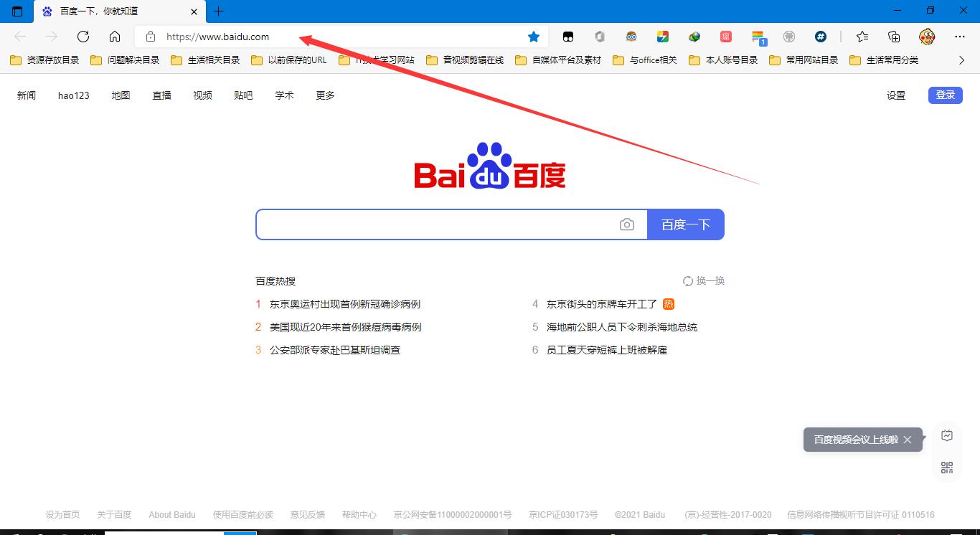The height and width of the screenshot is (535, 980).
Task: Click the IDM extension icon in toolbar
Action: click(694, 36)
